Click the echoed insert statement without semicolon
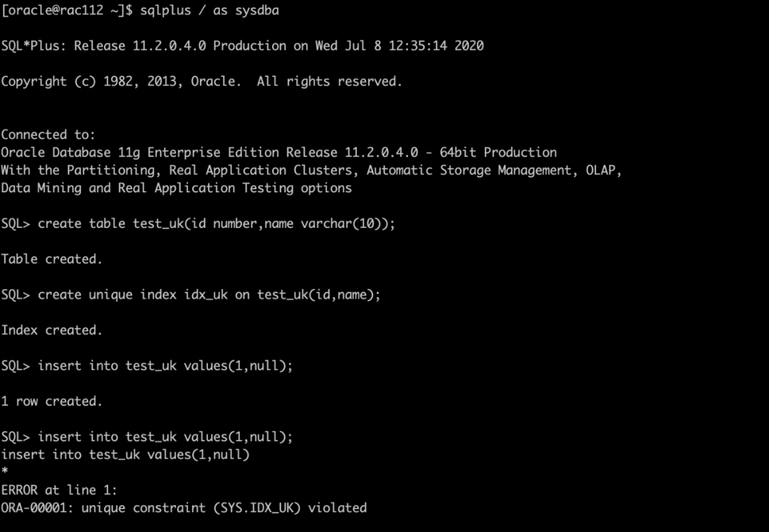769x532 pixels. click(125, 454)
